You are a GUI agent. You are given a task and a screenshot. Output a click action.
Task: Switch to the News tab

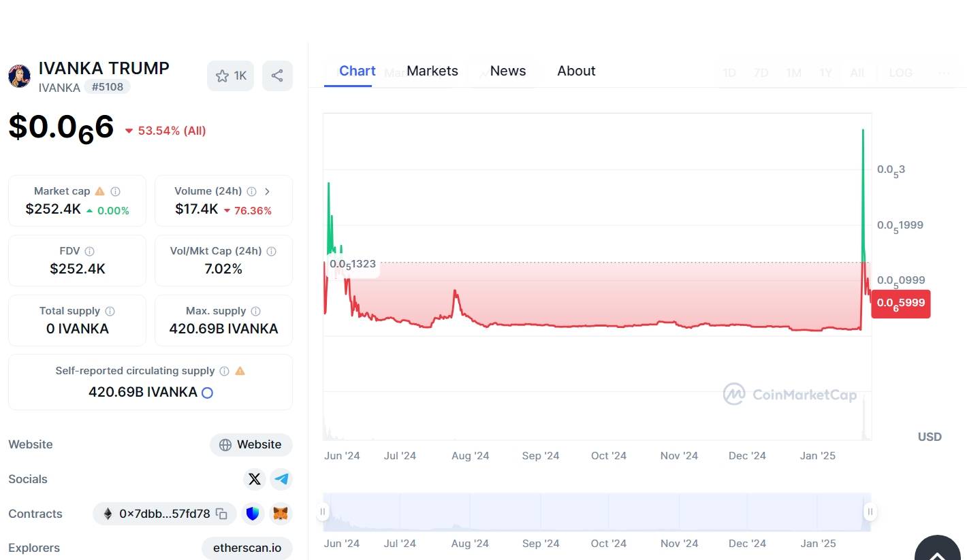pos(508,71)
